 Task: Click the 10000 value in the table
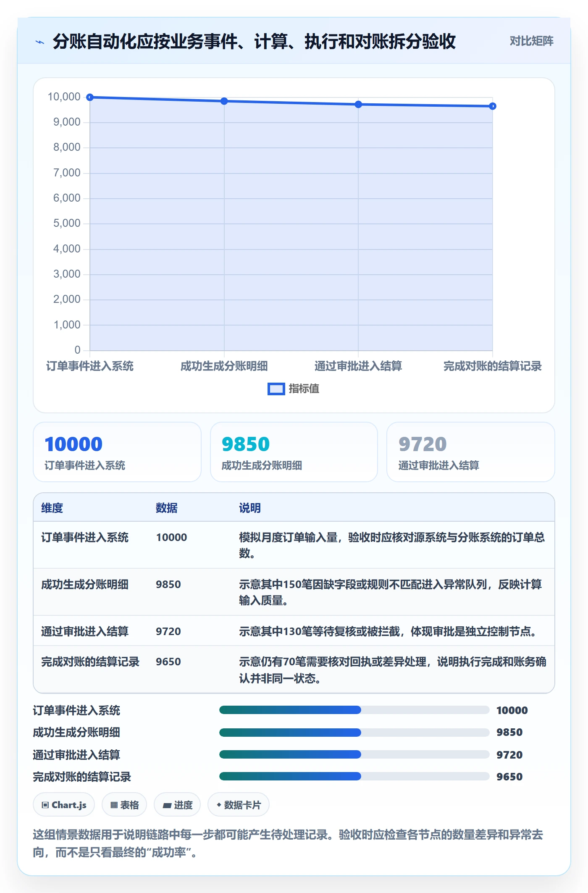171,538
